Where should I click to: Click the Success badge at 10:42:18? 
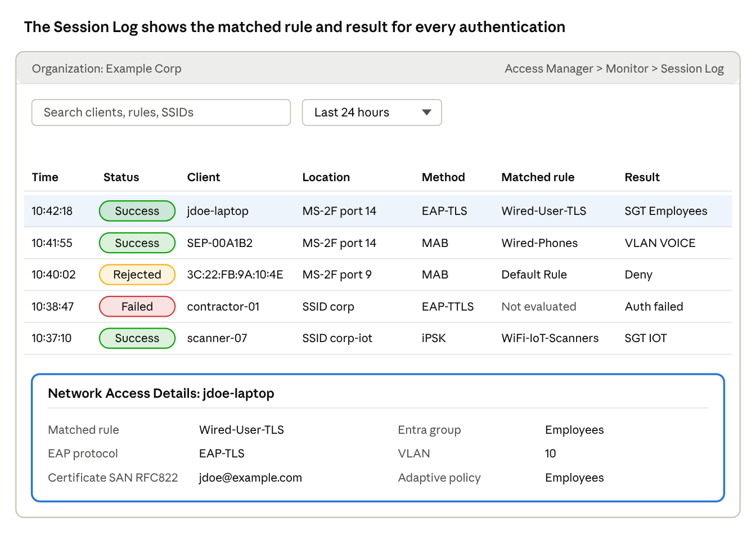pos(137,211)
